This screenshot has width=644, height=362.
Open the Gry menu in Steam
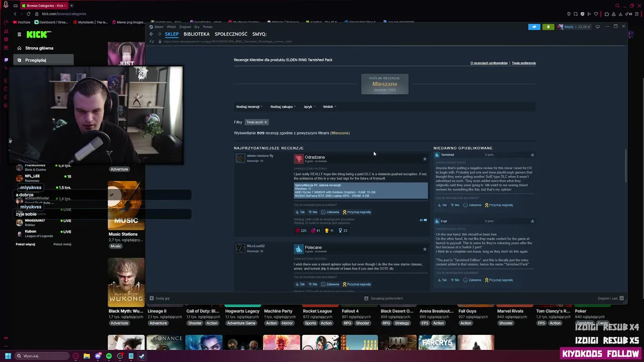click(197, 27)
